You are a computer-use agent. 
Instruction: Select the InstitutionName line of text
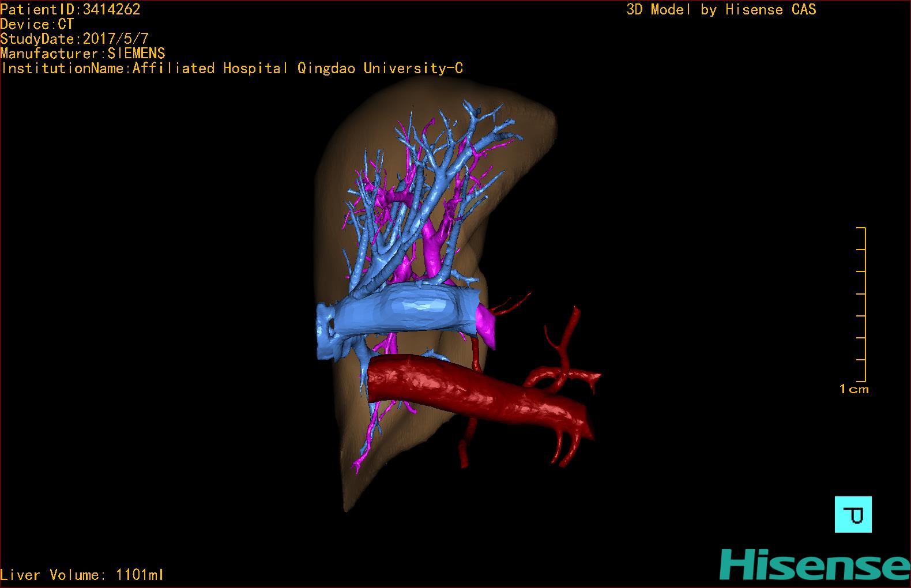click(x=232, y=68)
